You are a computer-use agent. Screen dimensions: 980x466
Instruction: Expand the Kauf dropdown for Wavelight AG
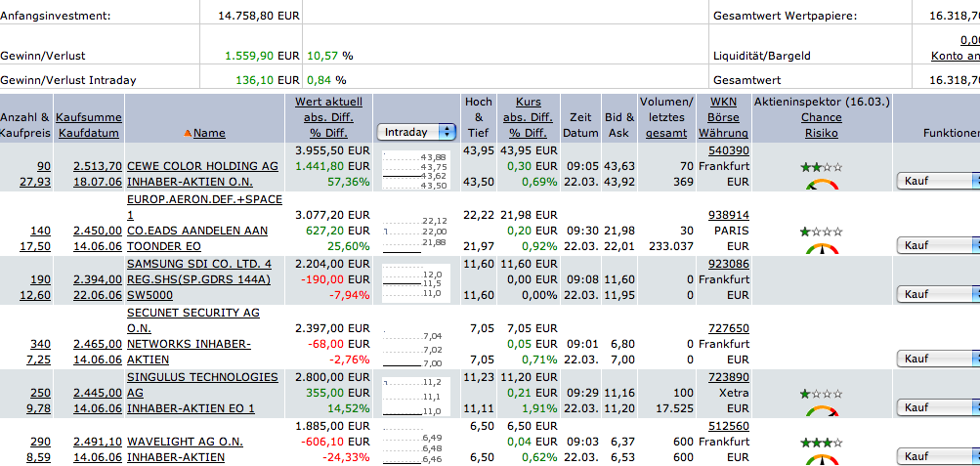click(x=938, y=456)
